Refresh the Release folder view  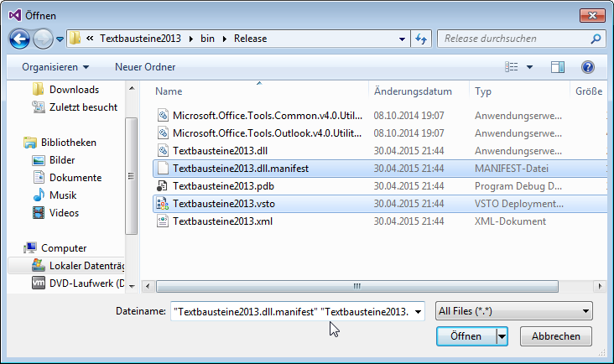421,39
